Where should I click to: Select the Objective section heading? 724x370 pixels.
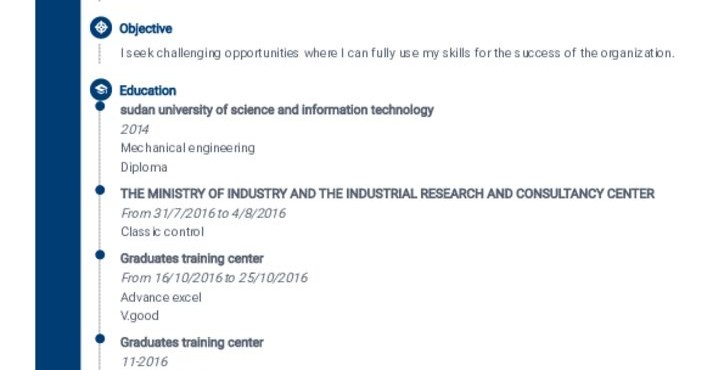[146, 29]
